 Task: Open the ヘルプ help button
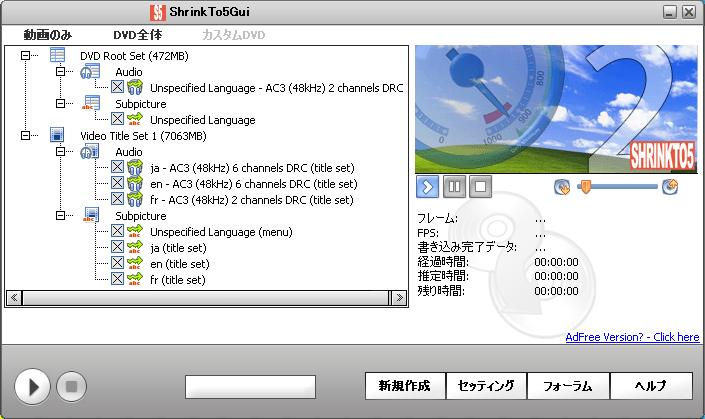coord(651,386)
